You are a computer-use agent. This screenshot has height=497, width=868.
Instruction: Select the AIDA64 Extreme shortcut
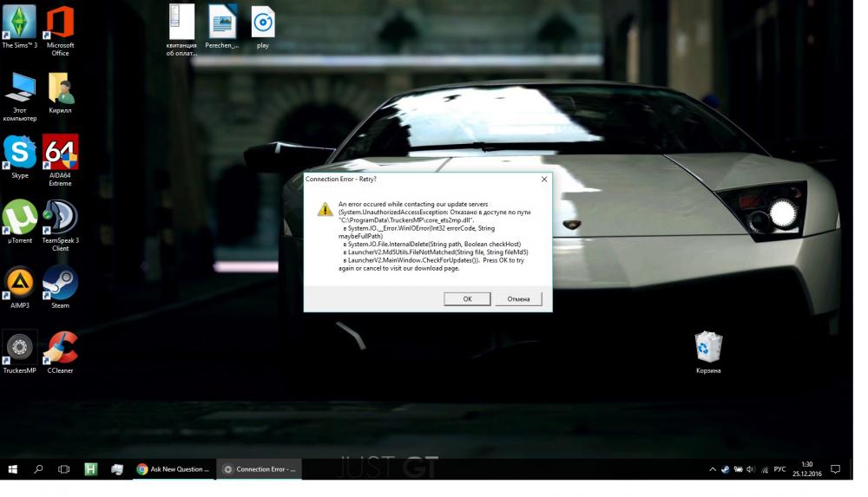click(x=60, y=153)
